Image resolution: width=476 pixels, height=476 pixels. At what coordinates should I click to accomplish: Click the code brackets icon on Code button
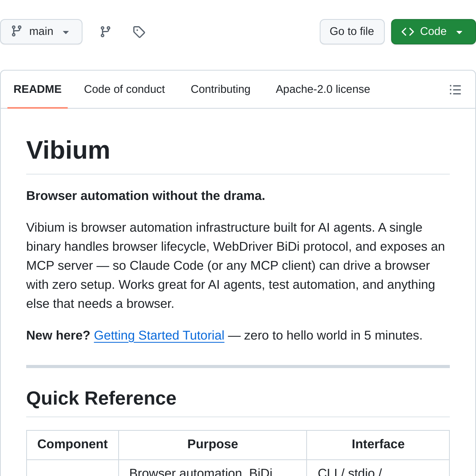pos(408,31)
